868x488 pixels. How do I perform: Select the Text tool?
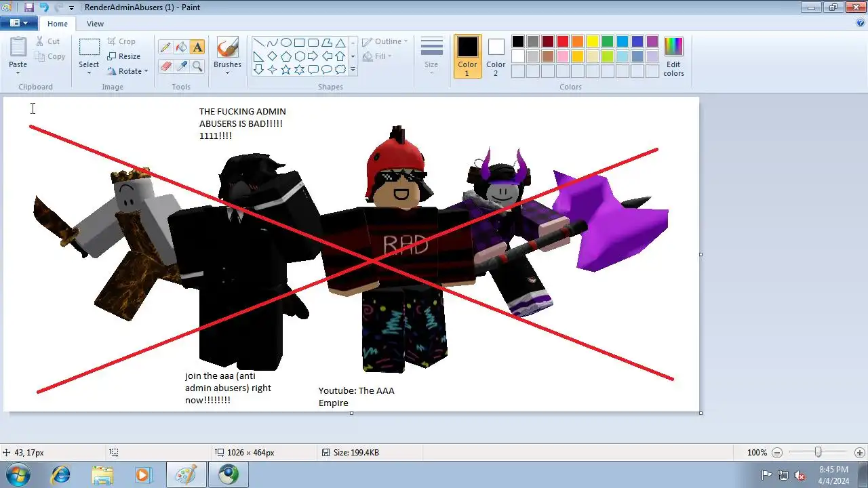[197, 47]
